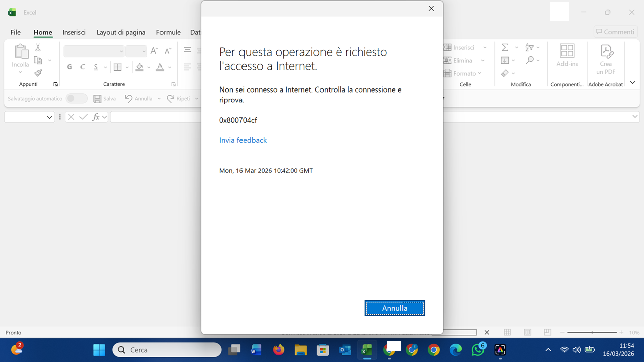This screenshot has height=362, width=644.
Task: Click the Commenti button
Action: (x=616, y=32)
